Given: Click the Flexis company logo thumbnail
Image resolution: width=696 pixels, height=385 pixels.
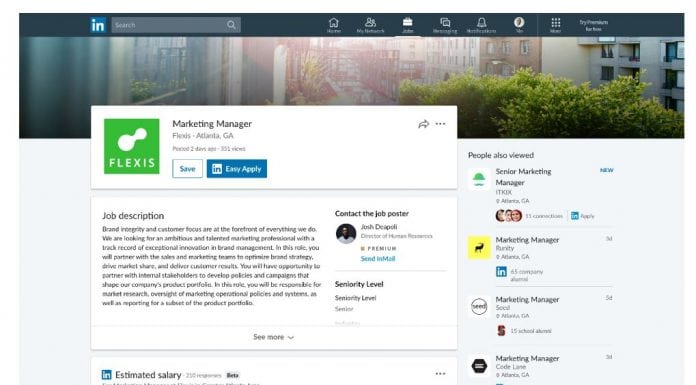Looking at the screenshot, I should pos(131,146).
